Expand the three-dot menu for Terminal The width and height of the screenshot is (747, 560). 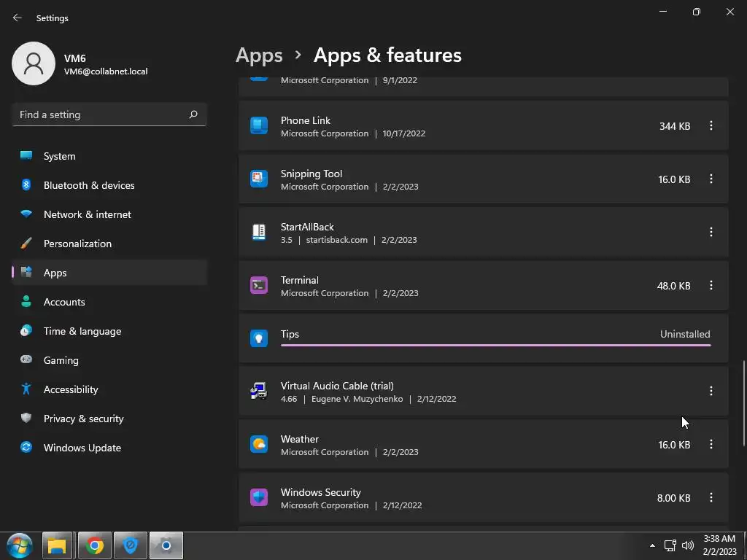tap(711, 286)
